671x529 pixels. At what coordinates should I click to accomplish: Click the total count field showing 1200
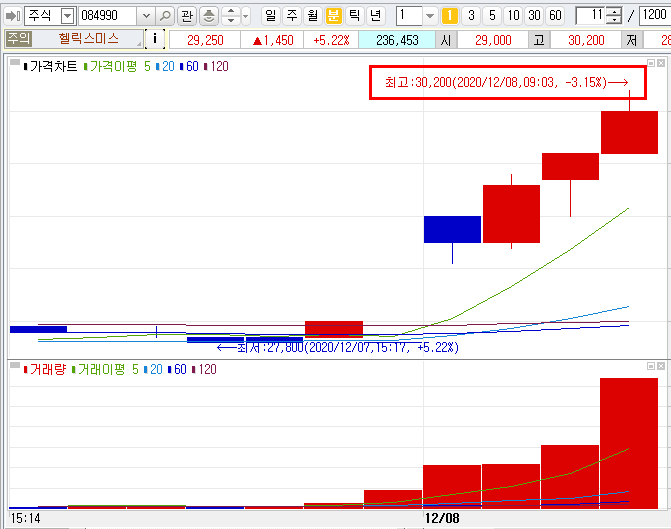point(655,16)
